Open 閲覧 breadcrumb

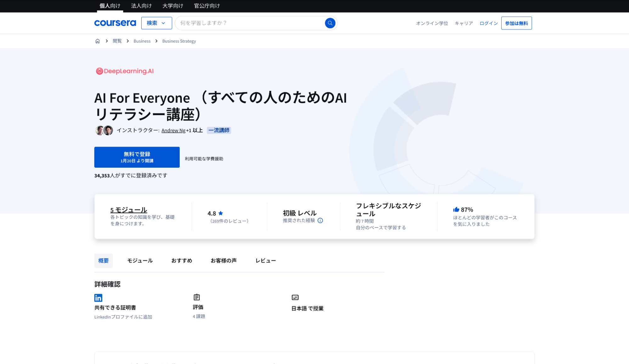tap(117, 41)
